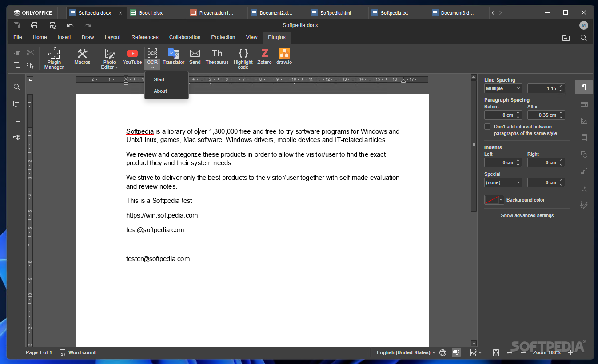Screen dimensions: 598x364
Task: Expand the Background color dropdown
Action: (502, 200)
